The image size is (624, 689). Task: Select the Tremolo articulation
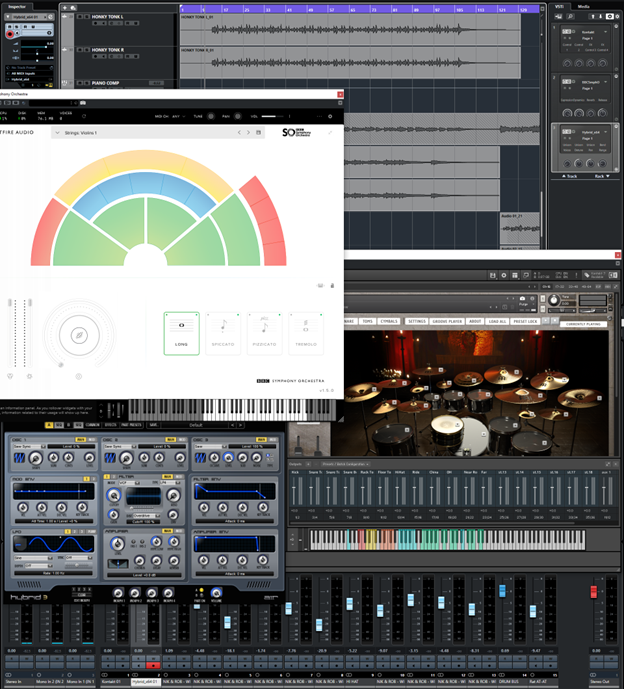(306, 333)
